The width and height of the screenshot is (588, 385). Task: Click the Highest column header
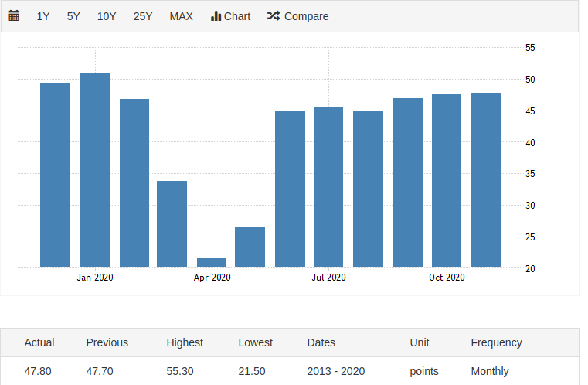tap(185, 342)
